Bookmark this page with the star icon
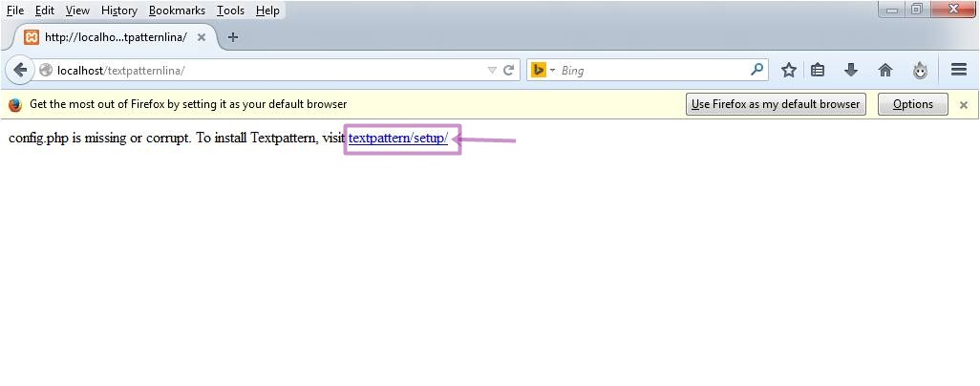980x386 pixels. 788,70
